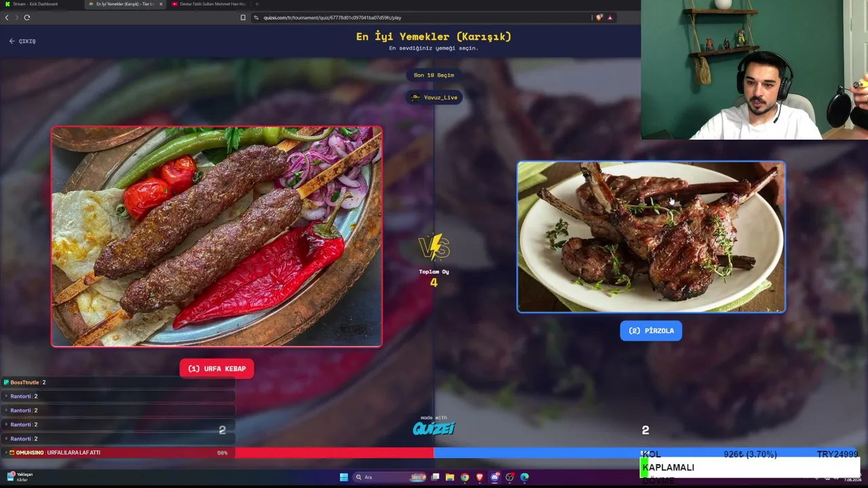The height and width of the screenshot is (488, 868).
Task: Open Microsoft Edge from the taskbar
Action: click(x=524, y=477)
